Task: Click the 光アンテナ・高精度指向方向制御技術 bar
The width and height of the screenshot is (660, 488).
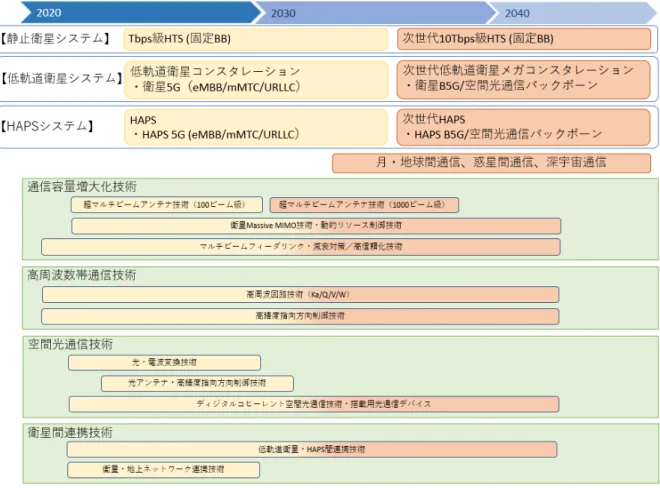Action: coord(197,383)
